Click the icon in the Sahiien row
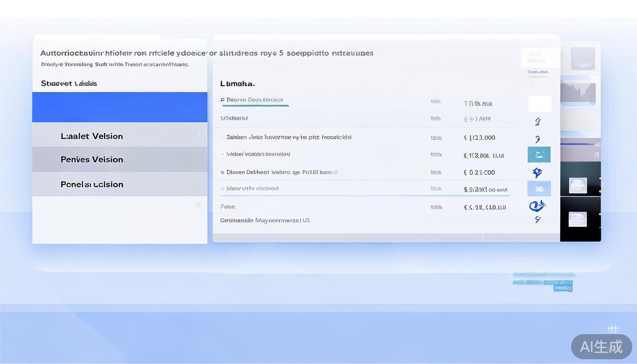 pos(537,139)
